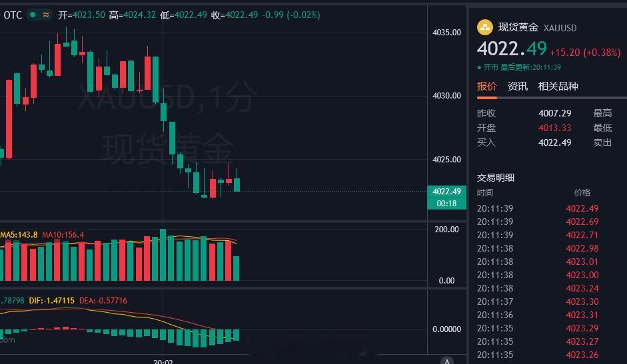The height and width of the screenshot is (364, 627).
Task: Click the 时间 column header
Action: (484, 192)
